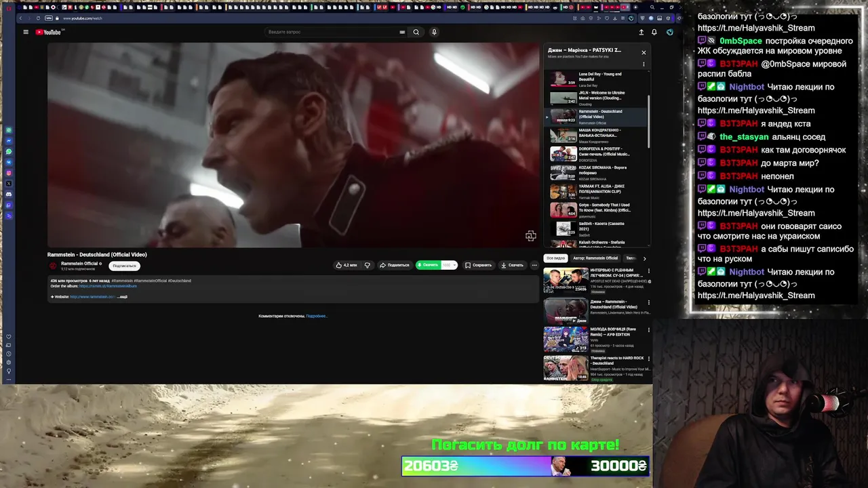The width and height of the screenshot is (868, 488).
Task: Click the Поделиться share button
Action: (394, 265)
